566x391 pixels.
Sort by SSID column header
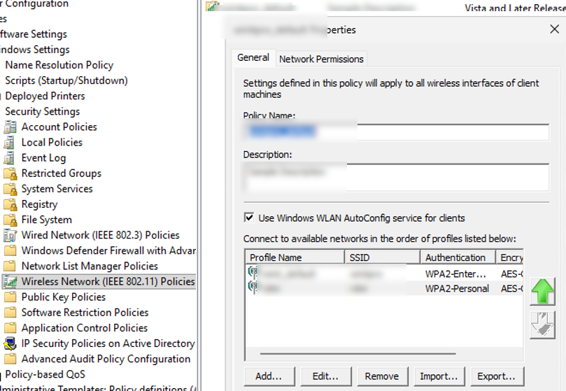point(382,257)
